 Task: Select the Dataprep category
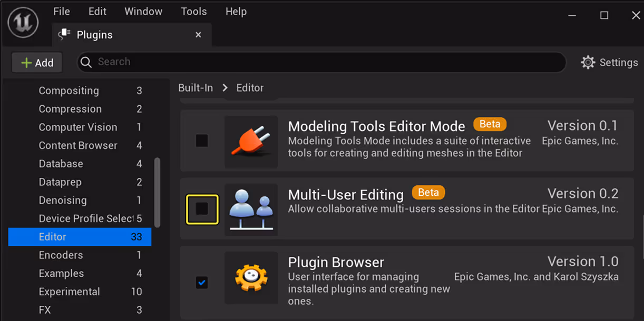point(80,182)
